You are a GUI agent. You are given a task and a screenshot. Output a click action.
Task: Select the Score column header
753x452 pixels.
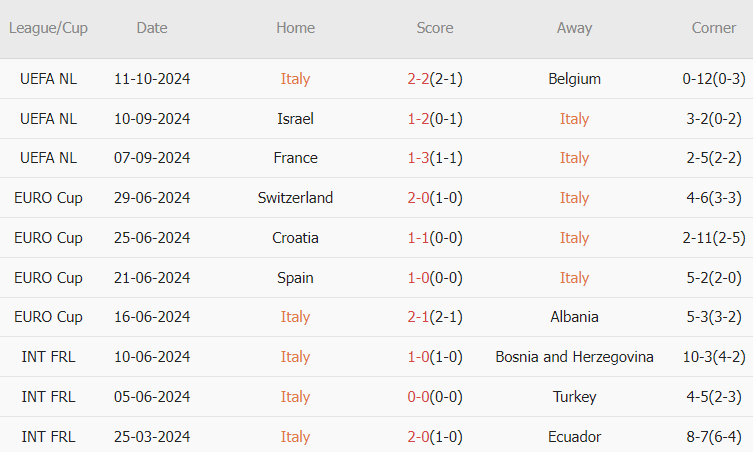[x=435, y=28]
